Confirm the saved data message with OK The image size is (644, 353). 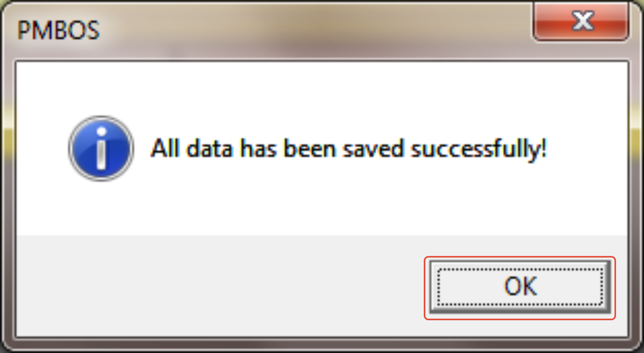click(x=520, y=287)
